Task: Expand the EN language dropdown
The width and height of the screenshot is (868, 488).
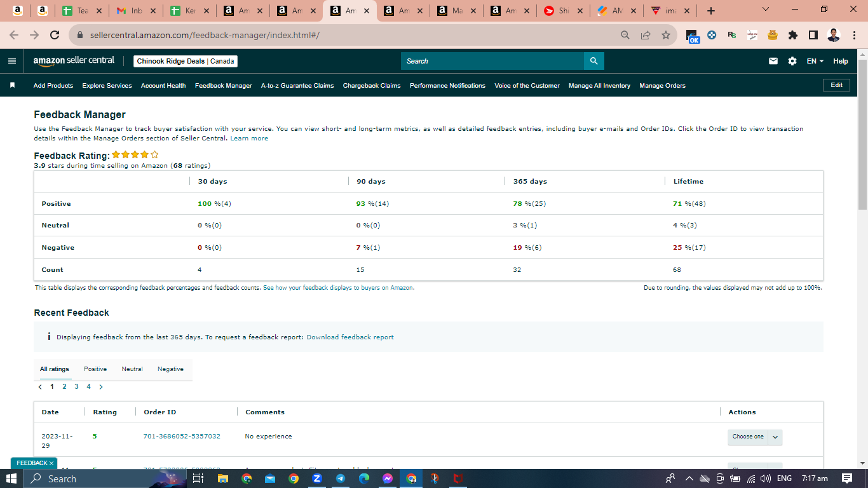Action: (x=815, y=61)
